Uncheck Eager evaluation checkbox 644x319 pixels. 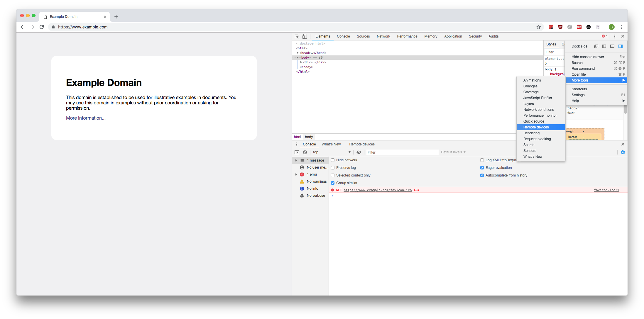tap(482, 168)
